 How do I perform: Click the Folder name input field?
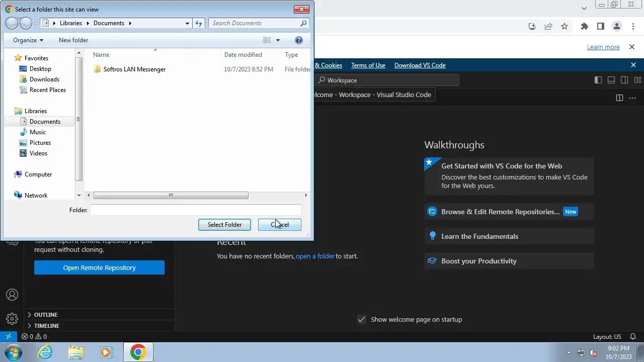pyautogui.click(x=196, y=210)
